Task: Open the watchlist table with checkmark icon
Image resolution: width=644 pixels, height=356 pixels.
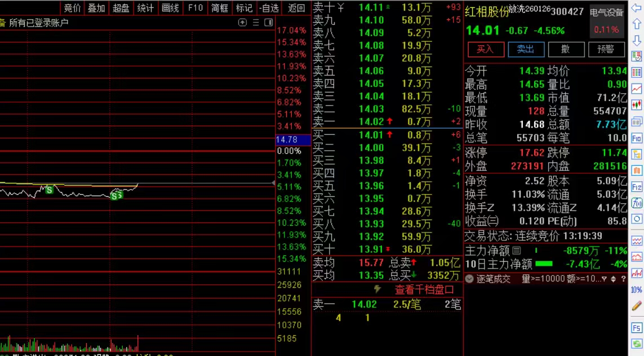Action: (x=637, y=56)
